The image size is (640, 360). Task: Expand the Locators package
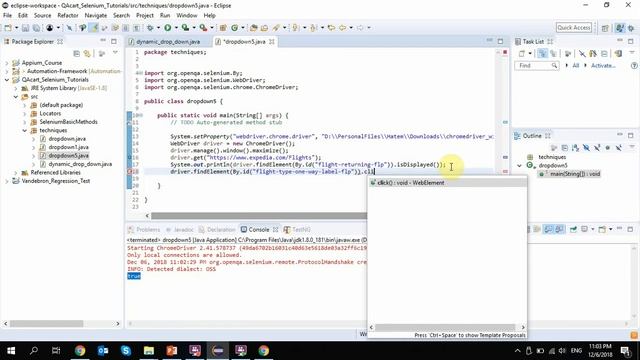tap(24, 113)
